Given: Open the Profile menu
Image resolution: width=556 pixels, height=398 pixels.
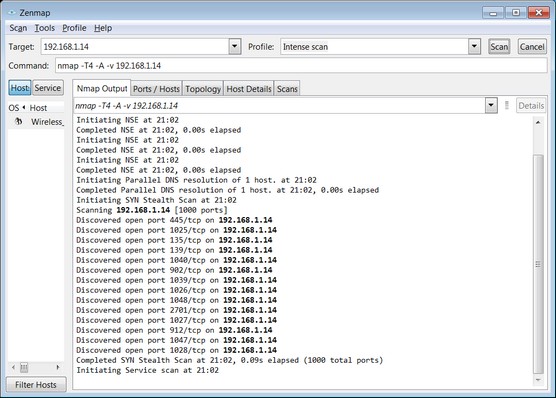Looking at the screenshot, I should 74,28.
